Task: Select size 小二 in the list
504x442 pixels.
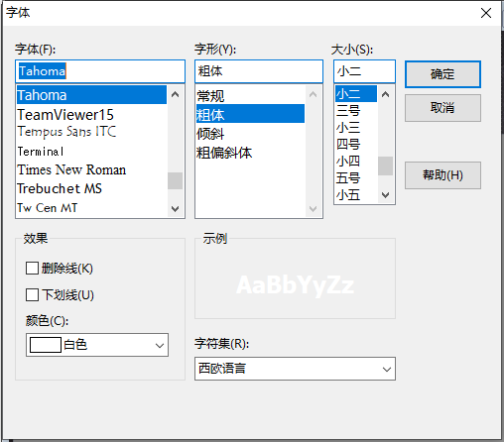Action: (356, 94)
